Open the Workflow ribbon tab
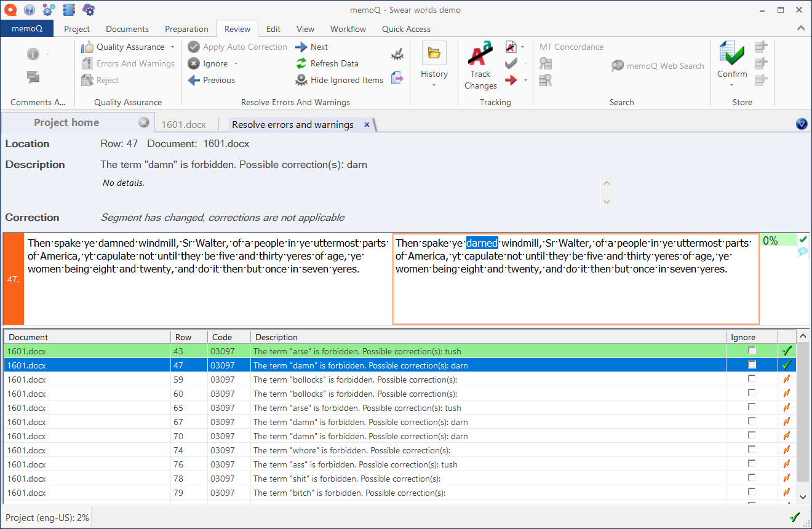The image size is (812, 529). coord(348,29)
